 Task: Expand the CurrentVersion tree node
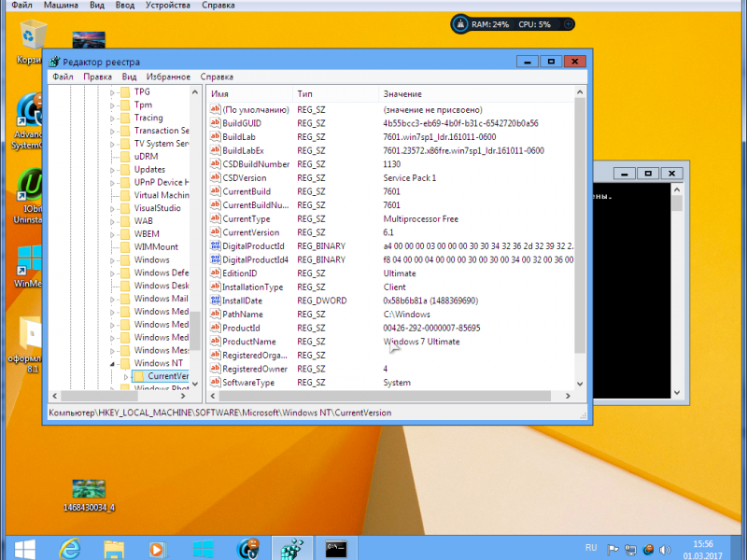click(x=126, y=377)
